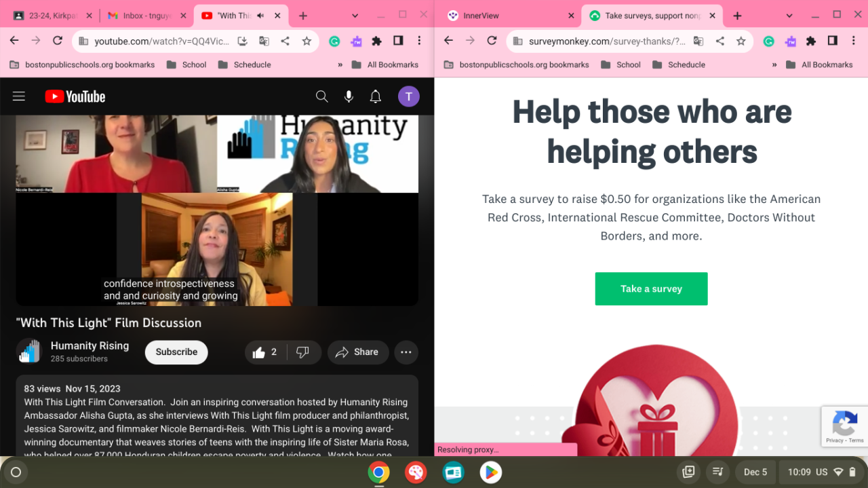Screen dimensions: 868x488
Task: Switch to Gmail Inbox tab
Action: click(146, 16)
